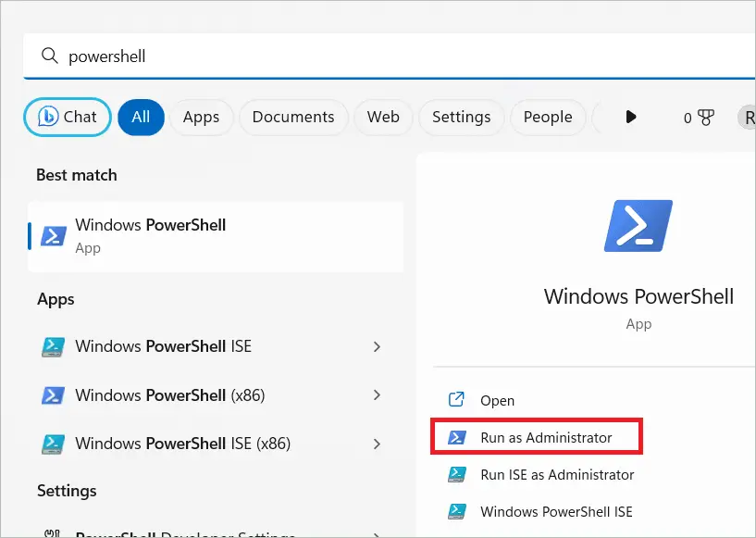Click Open in the preview pane
Image resolution: width=756 pixels, height=538 pixels.
497,400
